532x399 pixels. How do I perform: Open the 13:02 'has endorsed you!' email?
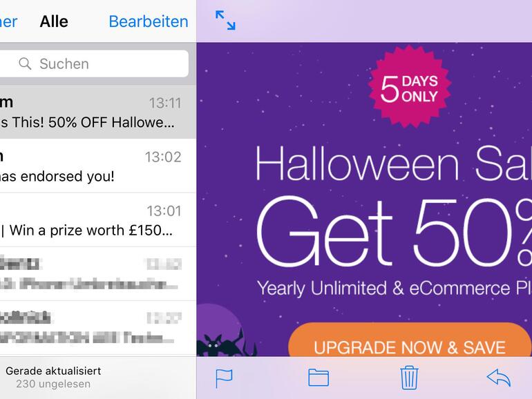coord(98,166)
